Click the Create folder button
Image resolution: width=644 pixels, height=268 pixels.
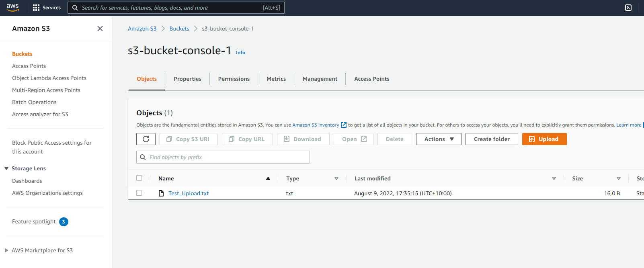point(492,139)
